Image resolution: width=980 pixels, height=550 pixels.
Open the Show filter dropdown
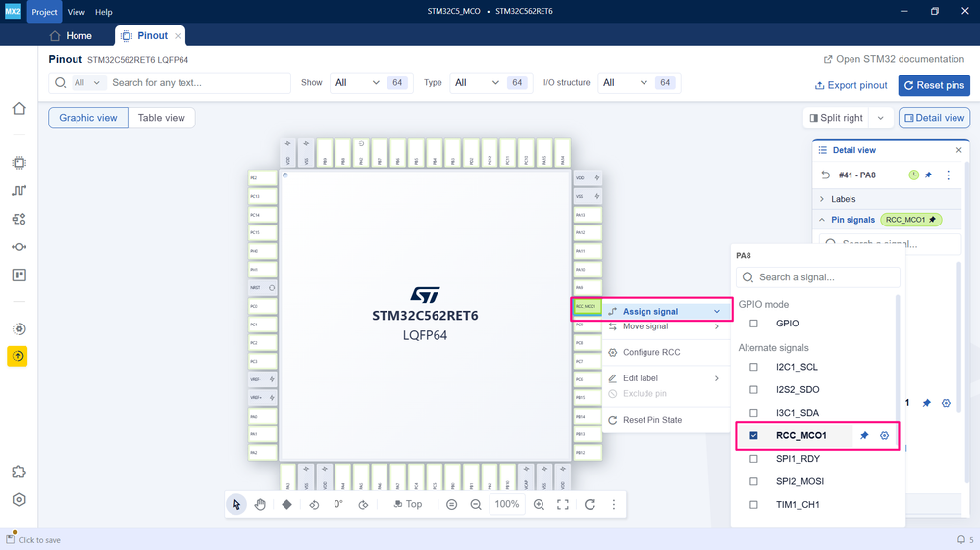(371, 83)
